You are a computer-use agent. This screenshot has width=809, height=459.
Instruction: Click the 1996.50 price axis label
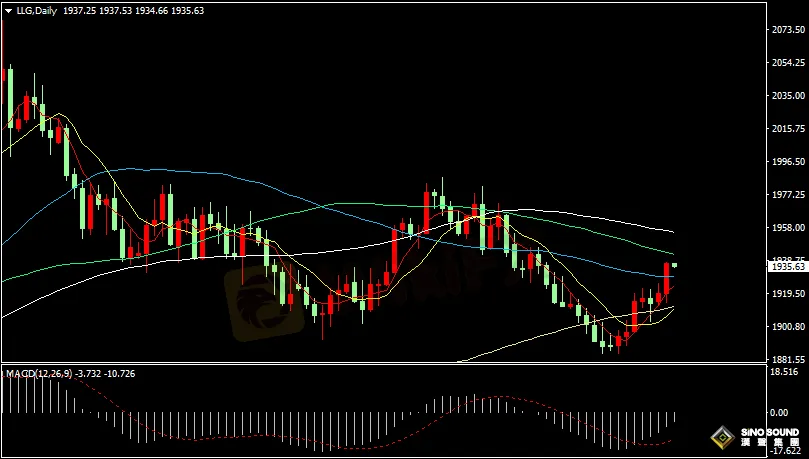click(787, 161)
